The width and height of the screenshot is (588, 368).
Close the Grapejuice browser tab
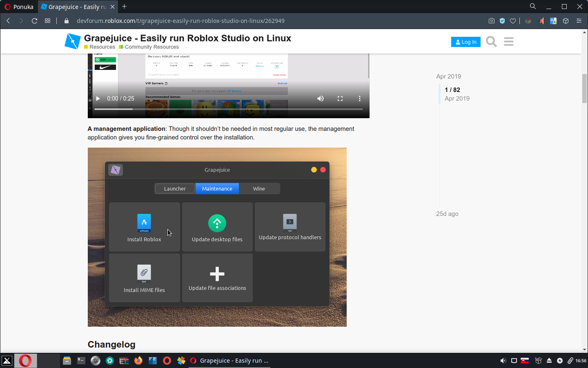[113, 7]
